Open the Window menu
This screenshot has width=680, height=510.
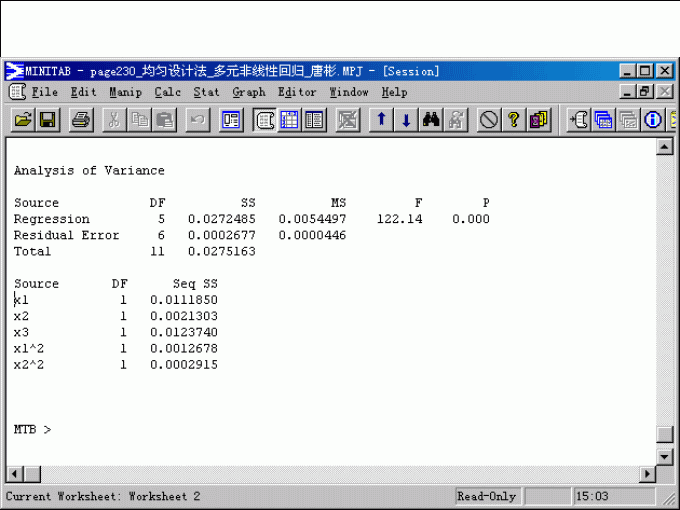[349, 92]
